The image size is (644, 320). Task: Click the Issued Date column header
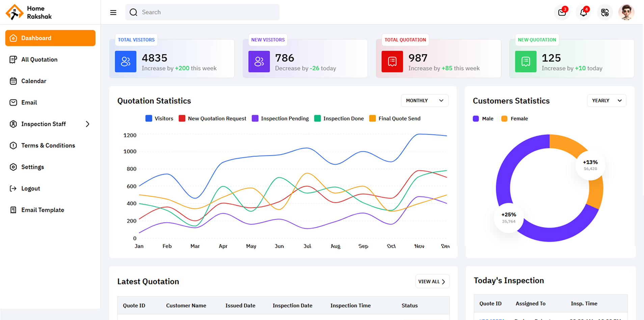pyautogui.click(x=240, y=305)
